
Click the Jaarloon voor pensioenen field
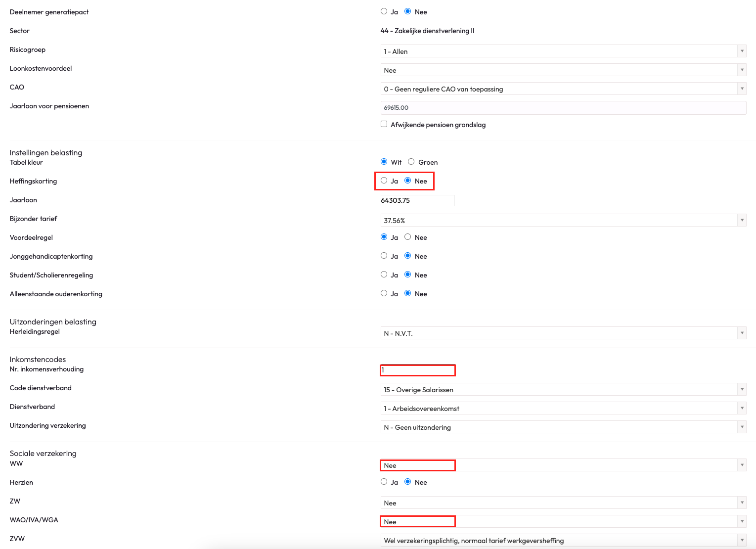[x=563, y=108]
